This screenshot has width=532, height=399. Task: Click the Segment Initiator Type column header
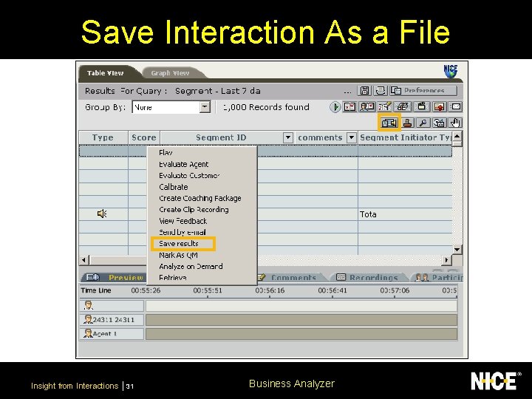[406, 137]
